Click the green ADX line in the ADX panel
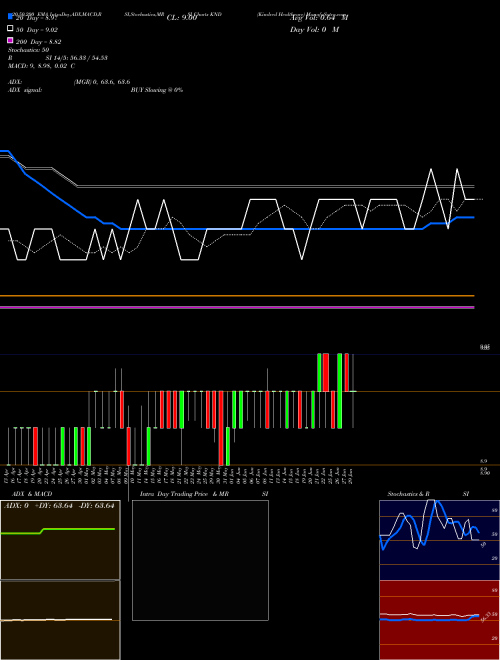 tap(58, 531)
